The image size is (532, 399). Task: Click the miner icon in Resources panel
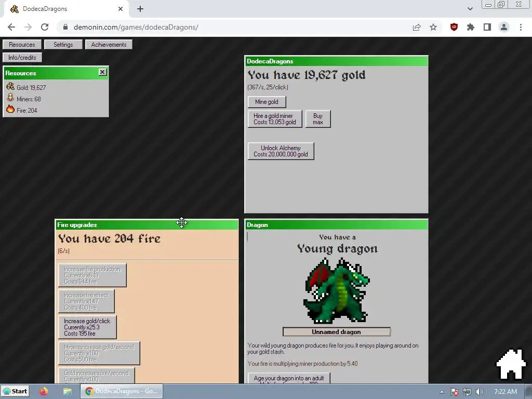[10, 98]
